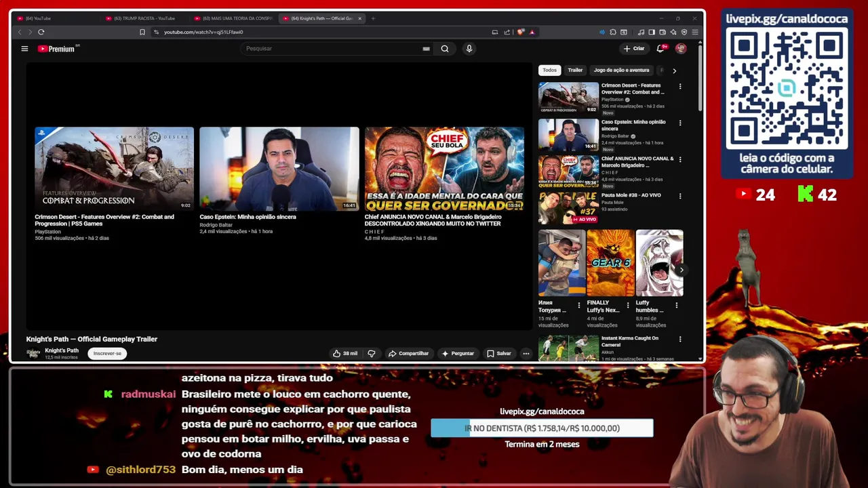The height and width of the screenshot is (488, 868).
Task: Start voice search with microphone icon
Action: [469, 49]
